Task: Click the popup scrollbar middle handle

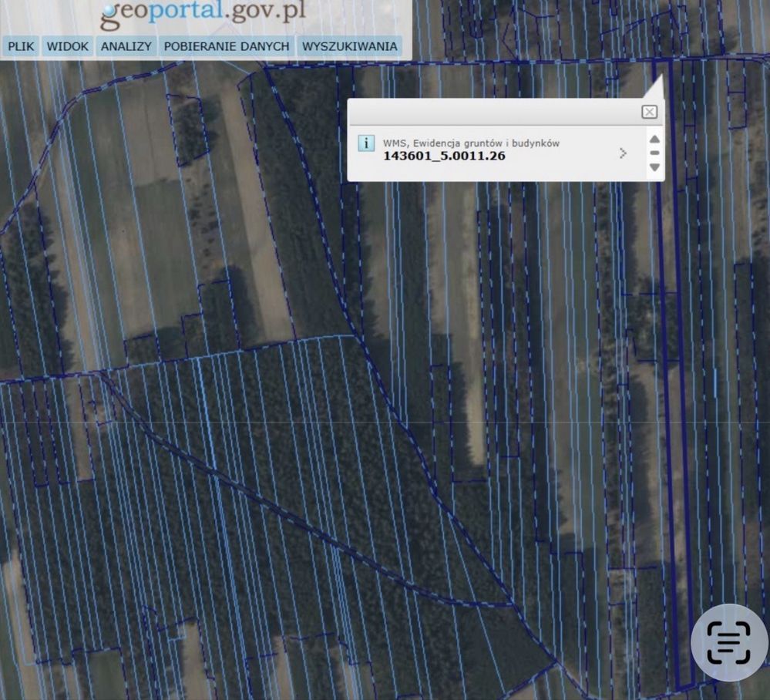Action: coord(654,153)
